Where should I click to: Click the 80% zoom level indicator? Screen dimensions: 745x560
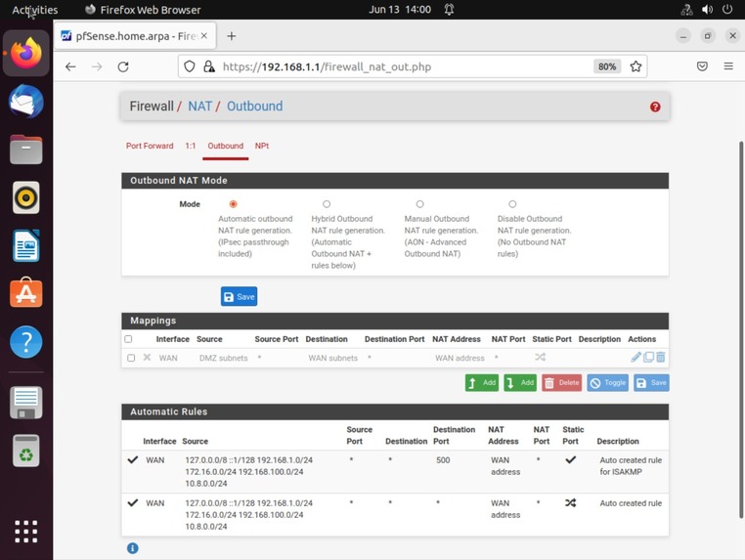(x=607, y=66)
